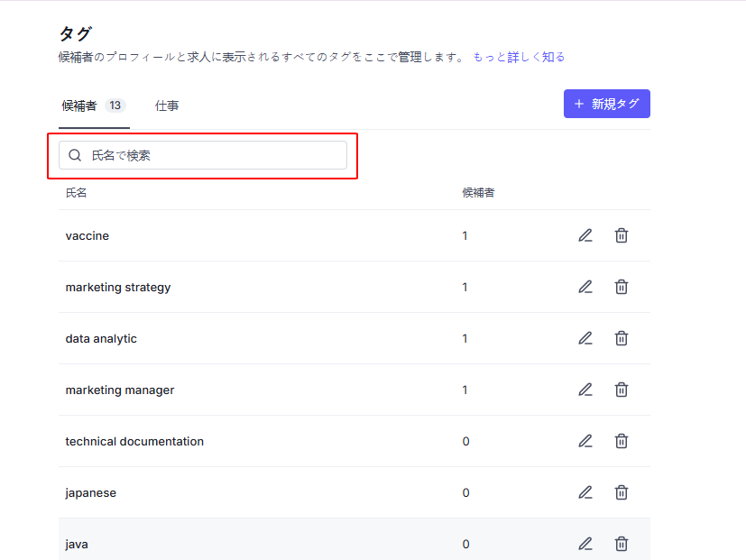Edit the marketing manager tag
This screenshot has width=746, height=560.
click(x=585, y=390)
